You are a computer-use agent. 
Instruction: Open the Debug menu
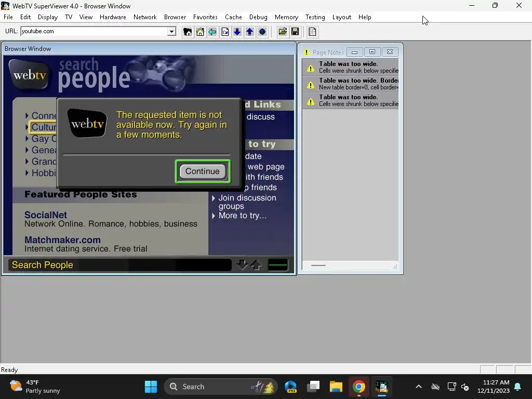[x=258, y=17]
